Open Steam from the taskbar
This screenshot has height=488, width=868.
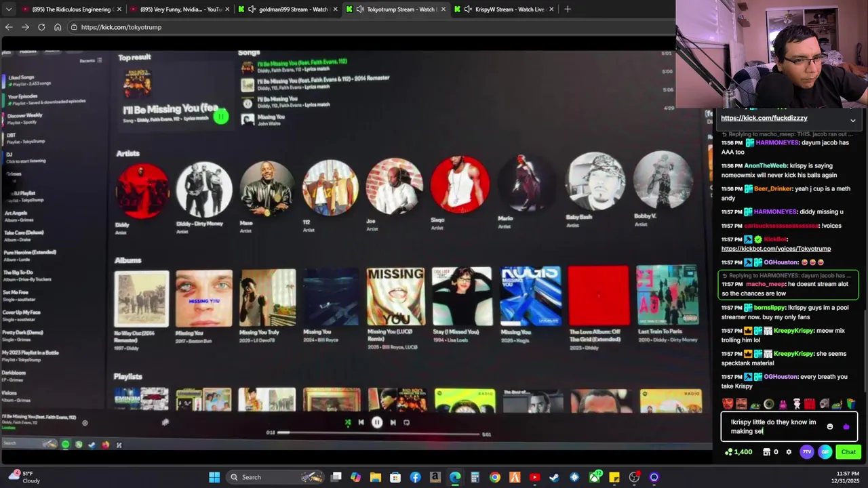coord(554,477)
